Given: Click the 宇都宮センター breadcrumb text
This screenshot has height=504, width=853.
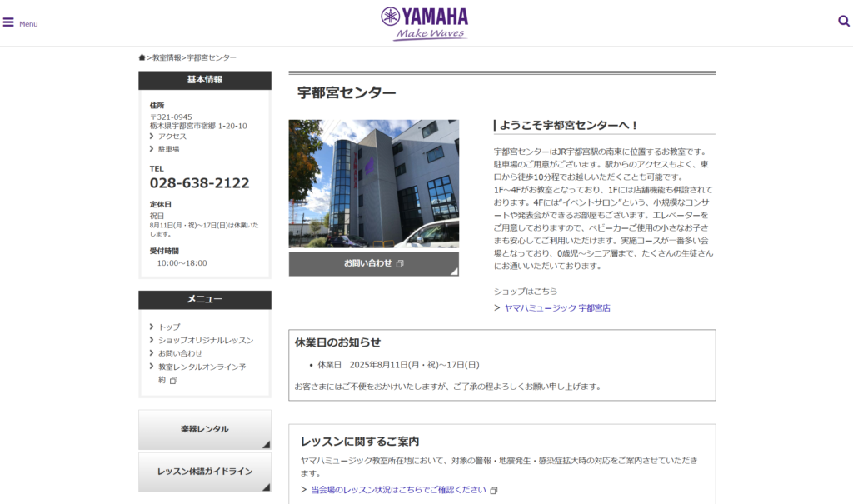Looking at the screenshot, I should (x=212, y=57).
